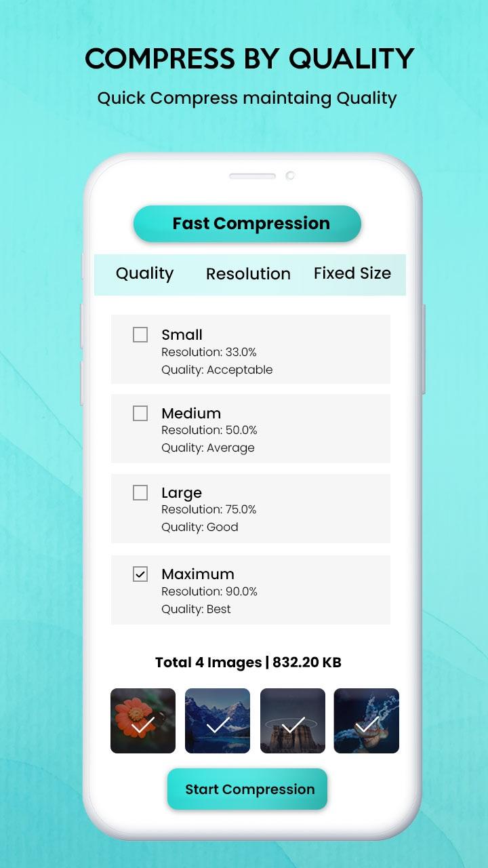
Task: Check the Small quality option
Action: (x=140, y=335)
